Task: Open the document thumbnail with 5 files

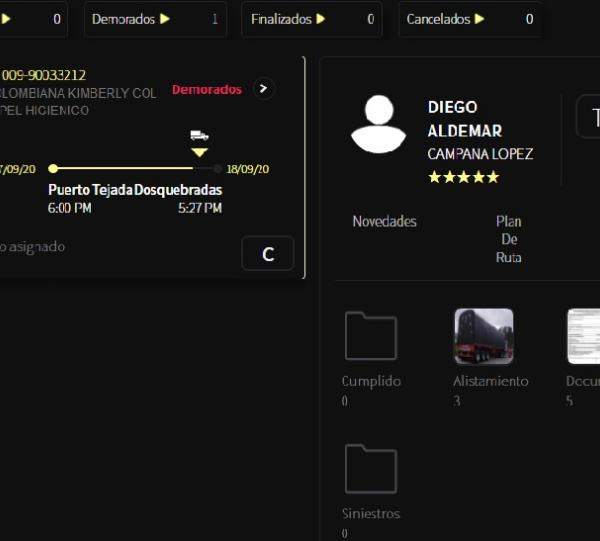Action: point(584,336)
